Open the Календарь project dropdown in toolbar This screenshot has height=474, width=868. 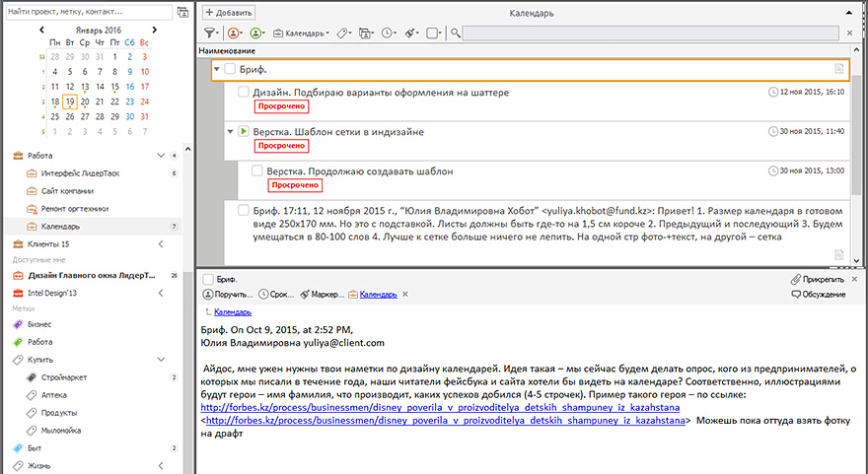[x=301, y=34]
